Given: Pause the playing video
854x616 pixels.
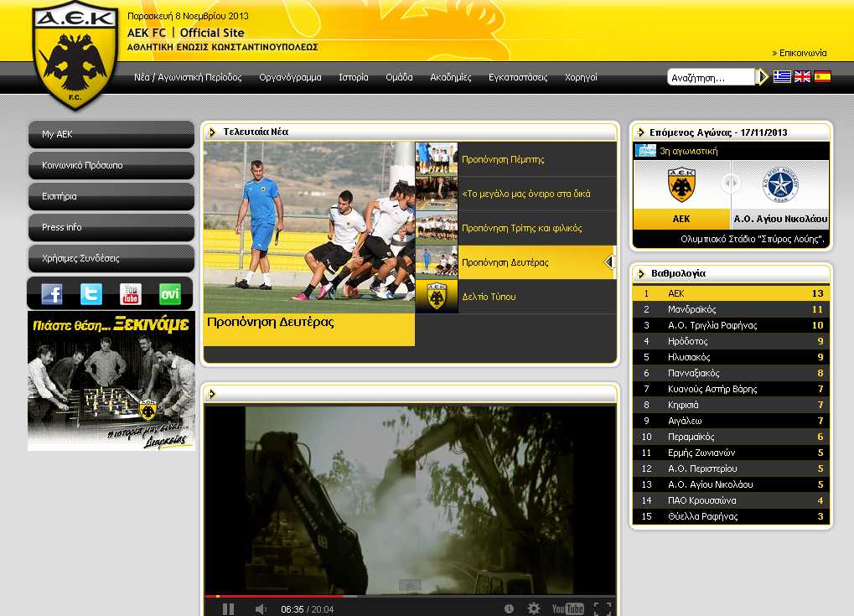Looking at the screenshot, I should click(228, 609).
